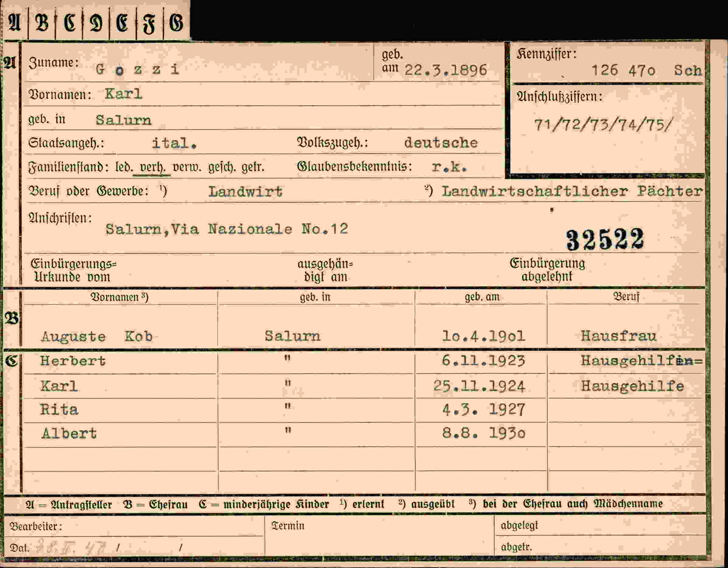The image size is (728, 568).
Task: Click the section marker 'C' in the left margin
Action: coord(11,361)
